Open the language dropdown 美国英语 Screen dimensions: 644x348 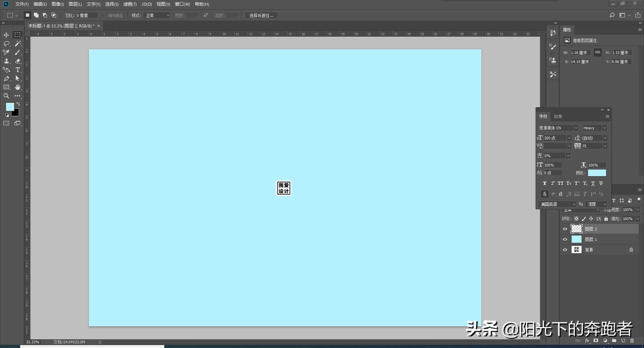pyautogui.click(x=557, y=204)
